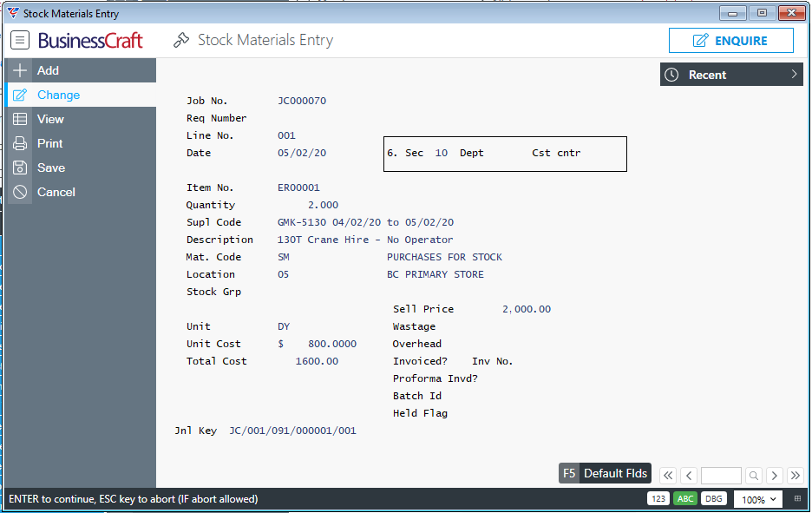812x513 pixels.
Task: Advance to the next record arrow
Action: (774, 475)
